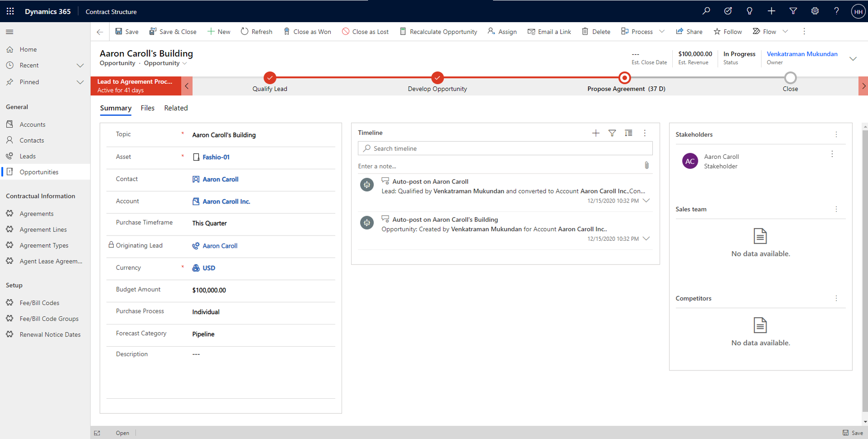The width and height of the screenshot is (868, 439).
Task: Assign the opportunity to someone
Action: [x=502, y=32]
